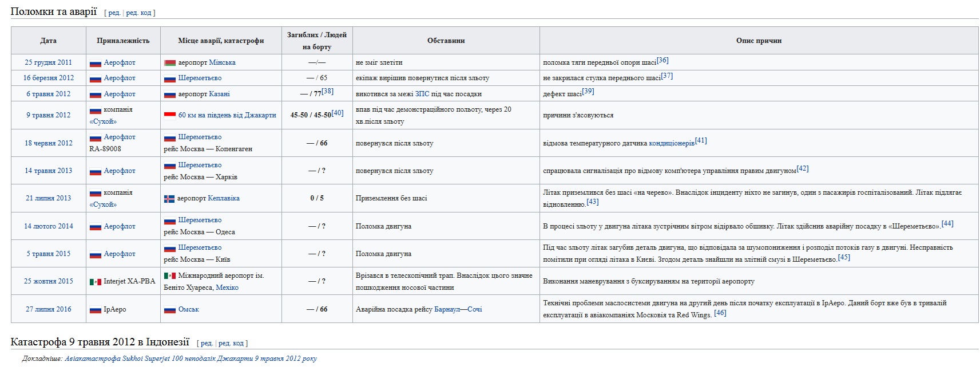Image resolution: width=980 pixels, height=370 pixels.
Task: Click the Russian flag beside компанія «Сухой», 21 липня 2013 row
Action: [96, 193]
